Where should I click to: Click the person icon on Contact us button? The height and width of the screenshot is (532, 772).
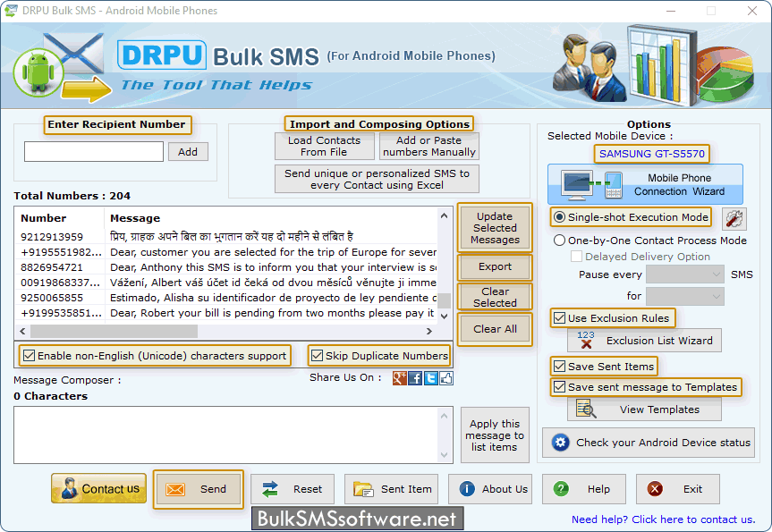[69, 489]
